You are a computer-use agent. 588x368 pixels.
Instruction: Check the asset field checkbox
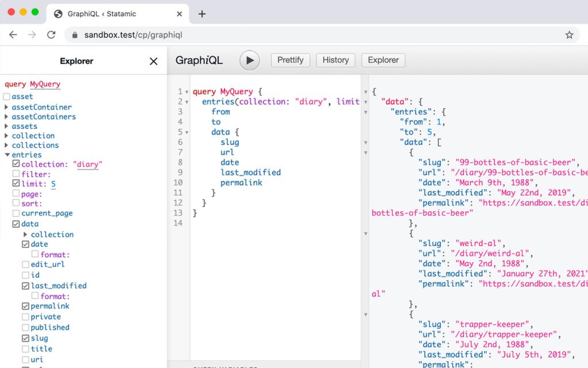click(6, 97)
